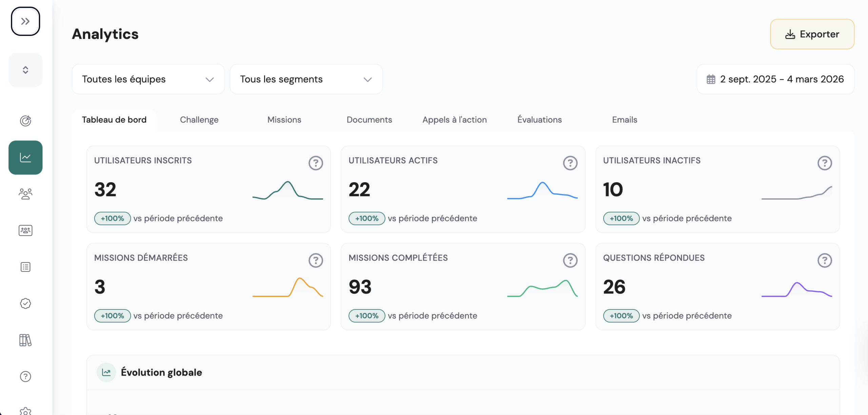Image resolution: width=868 pixels, height=415 pixels.
Task: Open the library books sidebar icon
Action: tap(25, 340)
